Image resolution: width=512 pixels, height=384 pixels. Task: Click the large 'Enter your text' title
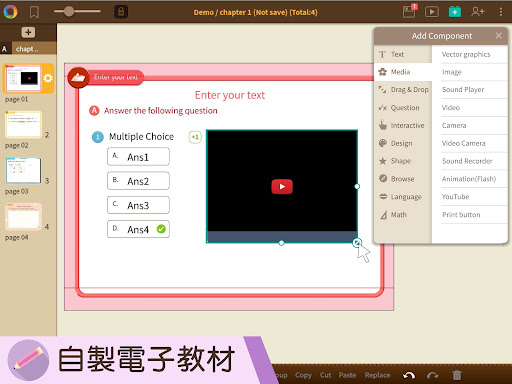230,95
